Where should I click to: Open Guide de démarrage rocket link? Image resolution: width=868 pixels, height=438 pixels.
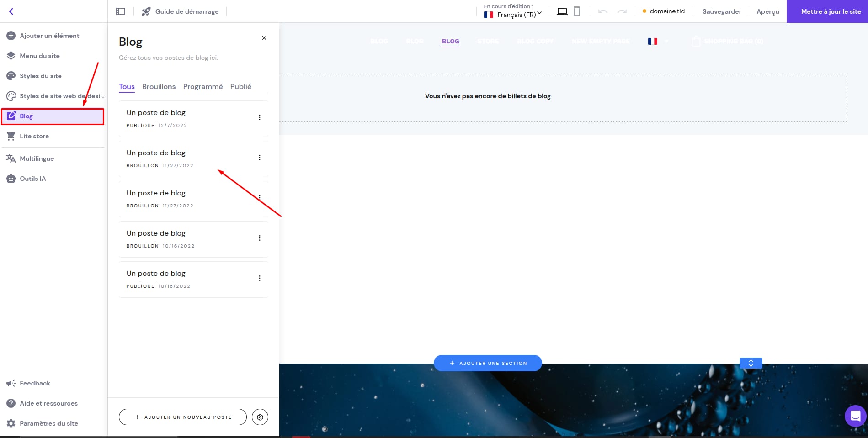point(181,11)
